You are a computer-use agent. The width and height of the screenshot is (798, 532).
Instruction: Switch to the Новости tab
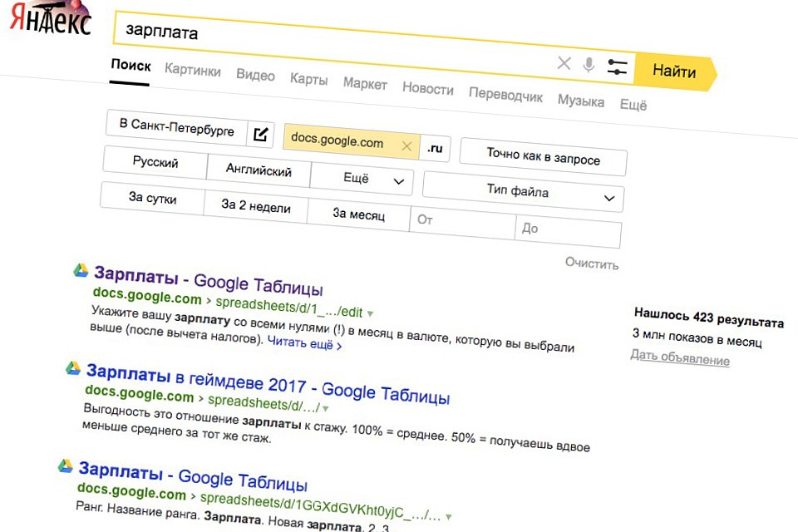pyautogui.click(x=427, y=89)
